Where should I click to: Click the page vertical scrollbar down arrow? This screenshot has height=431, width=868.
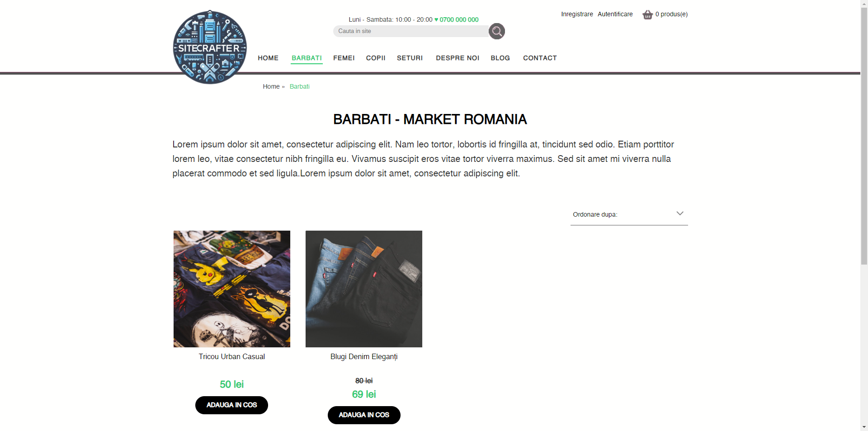click(x=864, y=426)
